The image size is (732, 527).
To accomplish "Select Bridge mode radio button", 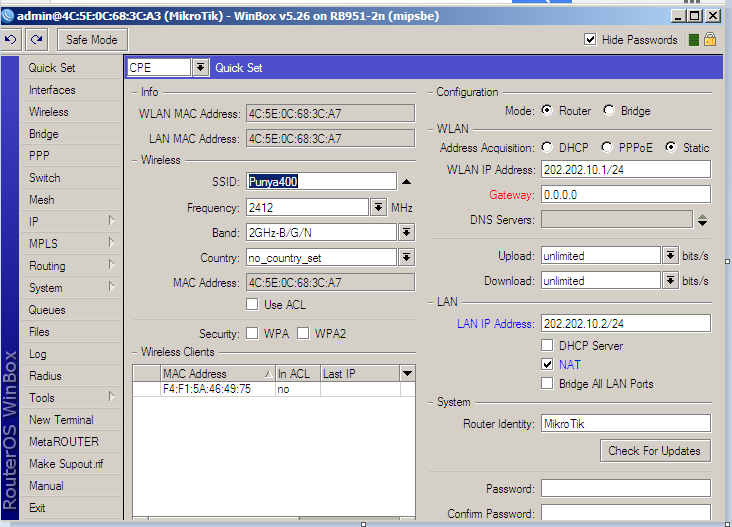I will [609, 110].
